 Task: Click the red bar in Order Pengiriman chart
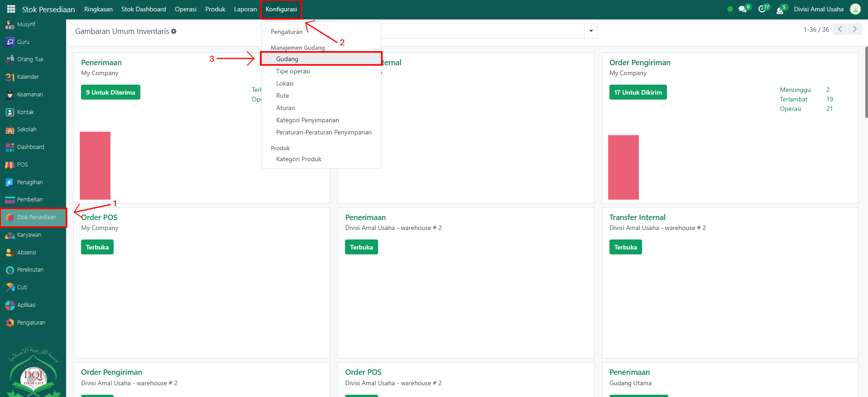[623, 167]
